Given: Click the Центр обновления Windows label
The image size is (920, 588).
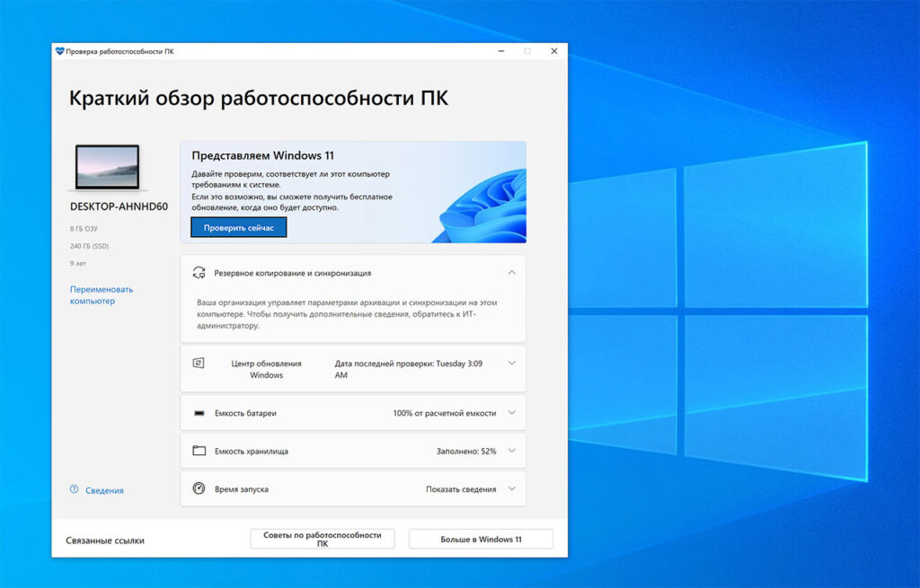Looking at the screenshot, I should [266, 369].
